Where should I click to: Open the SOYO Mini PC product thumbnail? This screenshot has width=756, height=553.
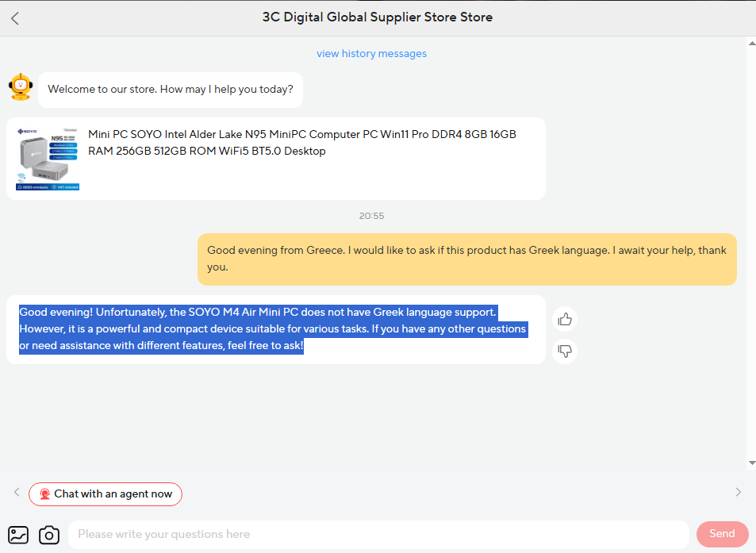48,159
